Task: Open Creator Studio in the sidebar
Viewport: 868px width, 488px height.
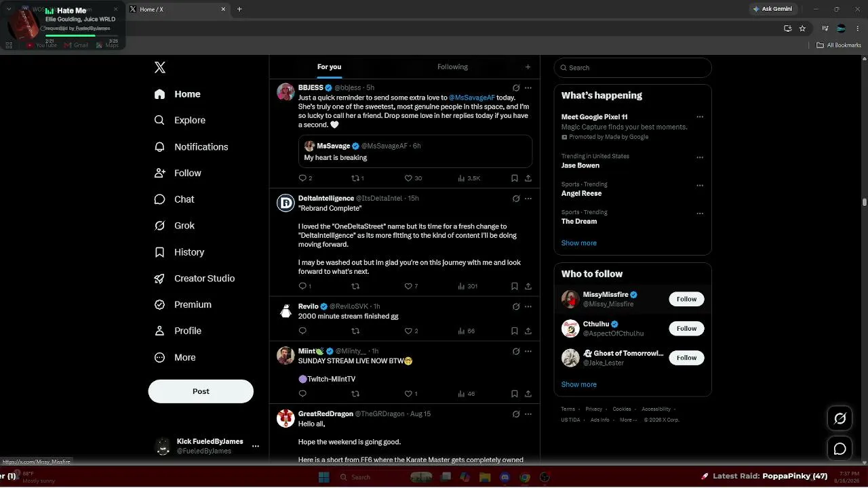Action: tap(195, 278)
